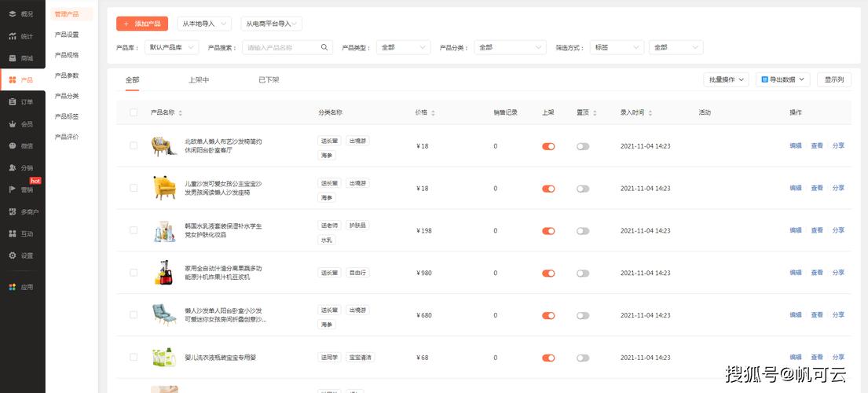Toggle 置顶 switch for 北欧单人懒人布艺沙发 row
Image resolution: width=868 pixels, height=393 pixels.
click(x=583, y=146)
